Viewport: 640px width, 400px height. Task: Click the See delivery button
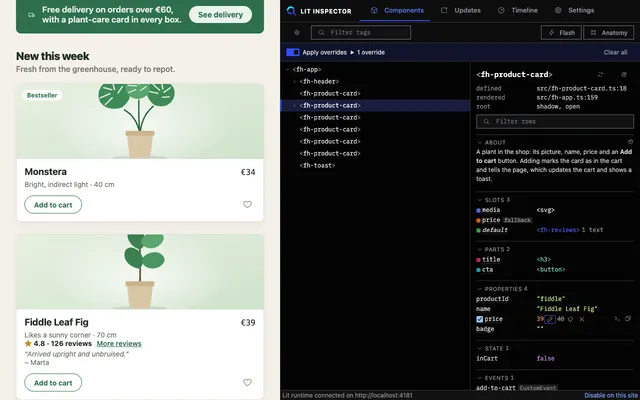click(220, 15)
